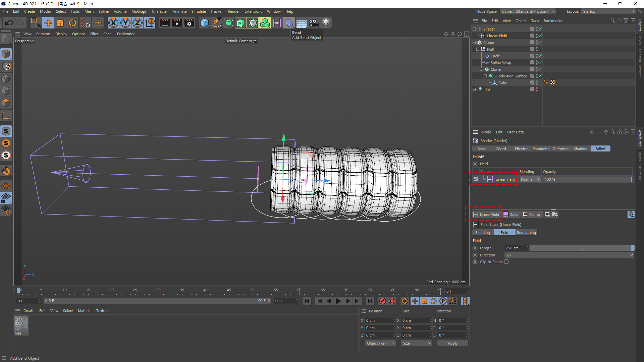Click the Light object icon
This screenshot has width=644, height=362.
(x=326, y=23)
